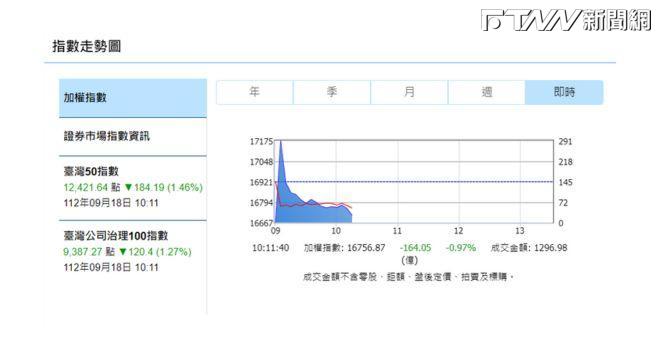Select 加權指數 in the left sidebar
This screenshot has height=361, width=660.
[x=133, y=98]
